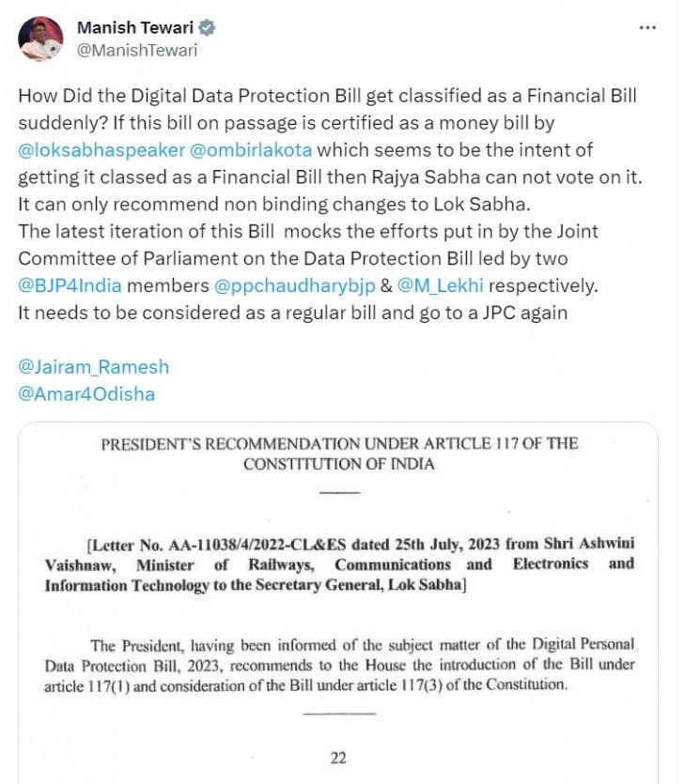Click the blue verified badge icon

(x=208, y=29)
